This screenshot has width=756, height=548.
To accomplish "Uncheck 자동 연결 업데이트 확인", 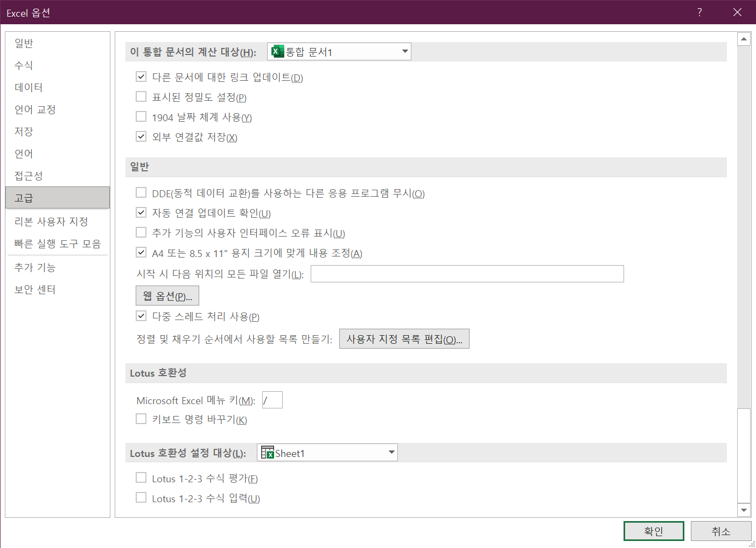I will 141,213.
